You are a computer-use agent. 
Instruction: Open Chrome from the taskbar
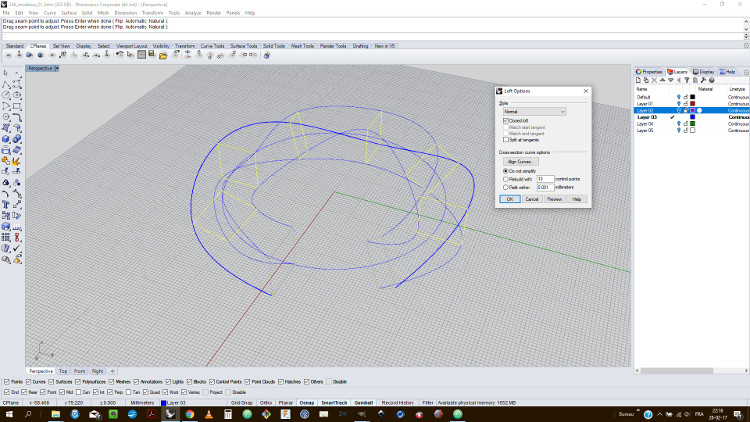coord(190,414)
